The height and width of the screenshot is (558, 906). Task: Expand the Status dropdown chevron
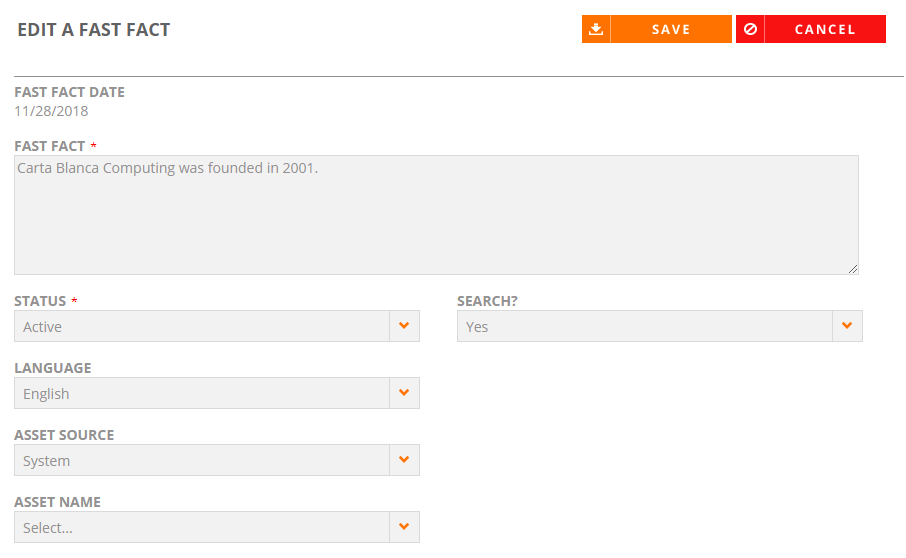click(404, 326)
